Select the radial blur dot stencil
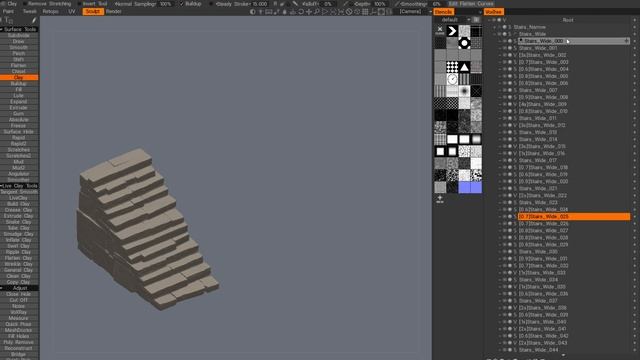Image resolution: width=640 pixels, height=360 pixels. [464, 91]
